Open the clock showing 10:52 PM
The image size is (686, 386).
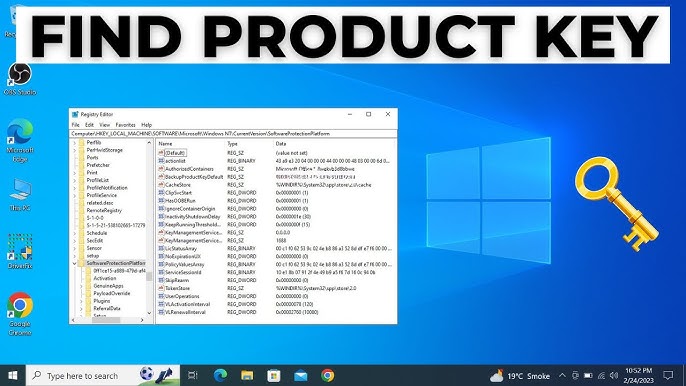(x=638, y=375)
